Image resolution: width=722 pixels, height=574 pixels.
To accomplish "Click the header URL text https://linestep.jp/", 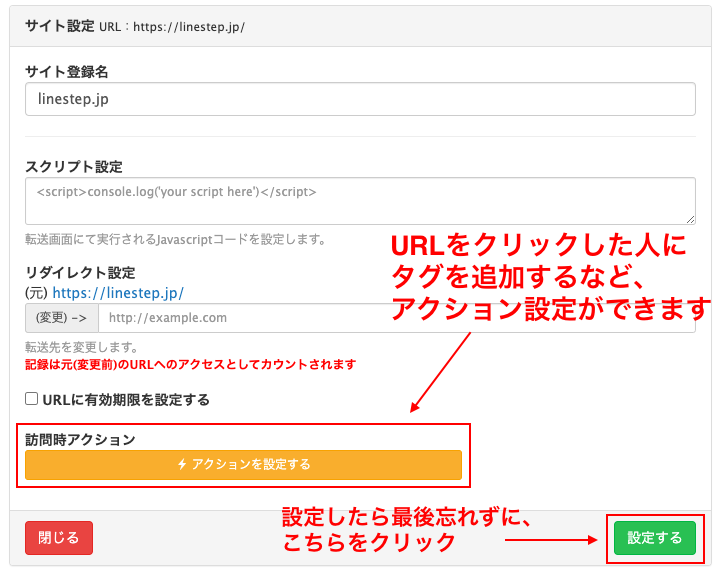I will pos(189,27).
